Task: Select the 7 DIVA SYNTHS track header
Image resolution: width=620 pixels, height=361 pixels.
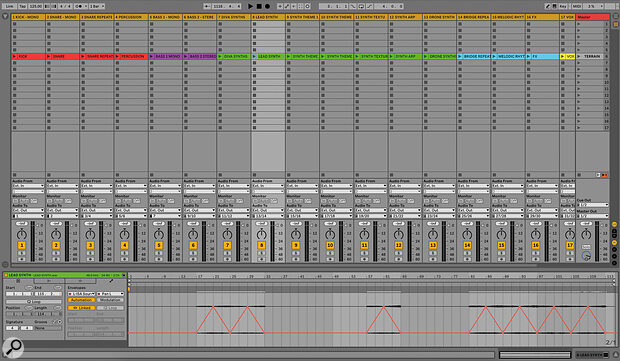Action: 234,17
